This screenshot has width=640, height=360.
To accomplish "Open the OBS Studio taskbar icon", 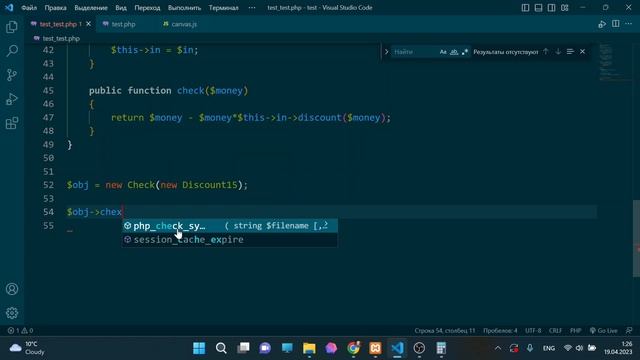I will [x=419, y=348].
